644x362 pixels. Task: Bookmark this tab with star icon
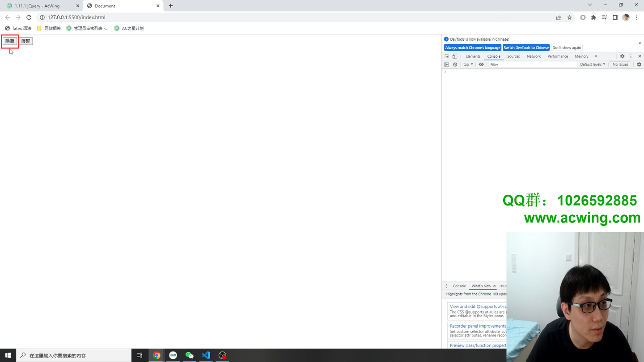tap(569, 17)
